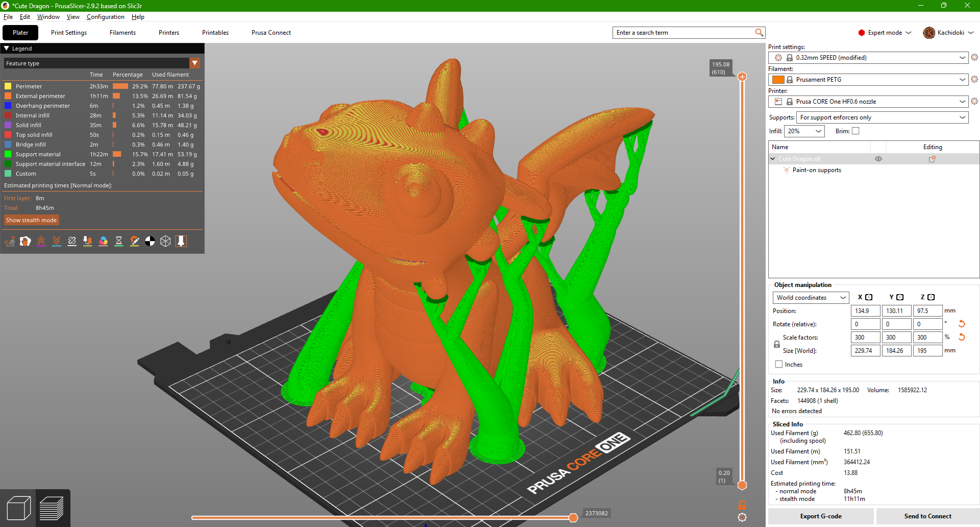Click Show stealth mode button
The image size is (980, 527).
point(32,220)
